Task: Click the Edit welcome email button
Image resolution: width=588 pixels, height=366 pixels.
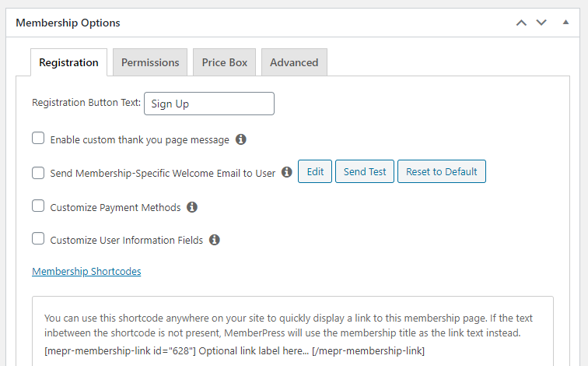Action: click(315, 171)
